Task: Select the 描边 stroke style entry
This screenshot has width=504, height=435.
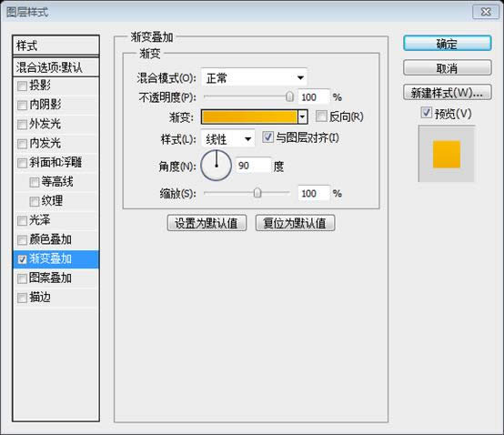Action: click(x=55, y=297)
